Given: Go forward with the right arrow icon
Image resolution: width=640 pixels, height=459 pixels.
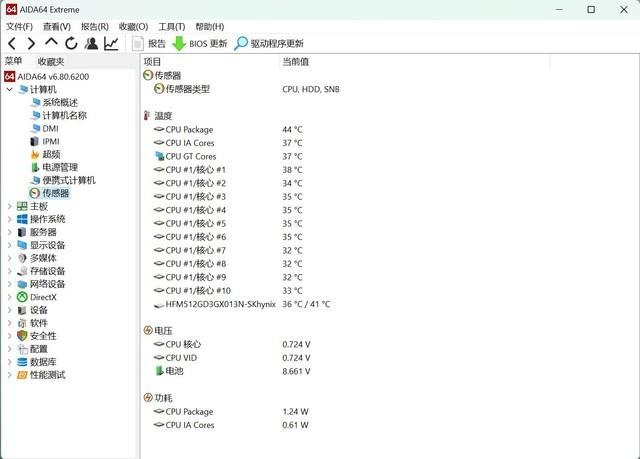Looking at the screenshot, I should 31,43.
